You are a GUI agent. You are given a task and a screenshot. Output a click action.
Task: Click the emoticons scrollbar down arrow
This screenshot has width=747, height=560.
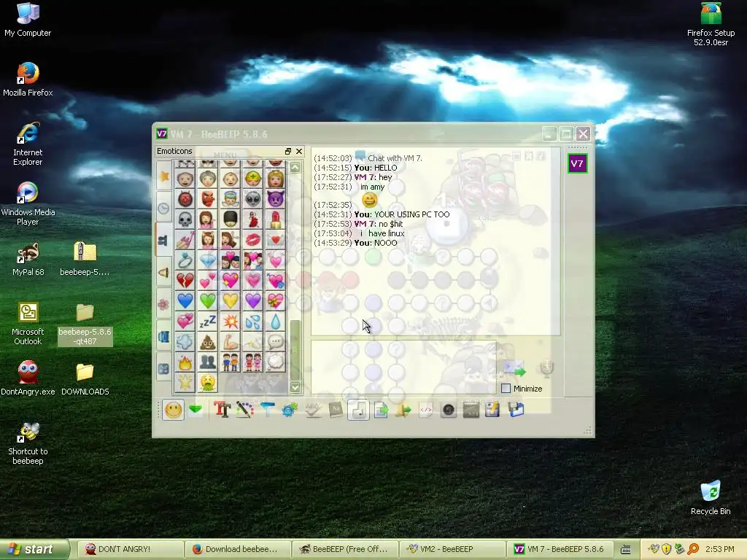295,387
